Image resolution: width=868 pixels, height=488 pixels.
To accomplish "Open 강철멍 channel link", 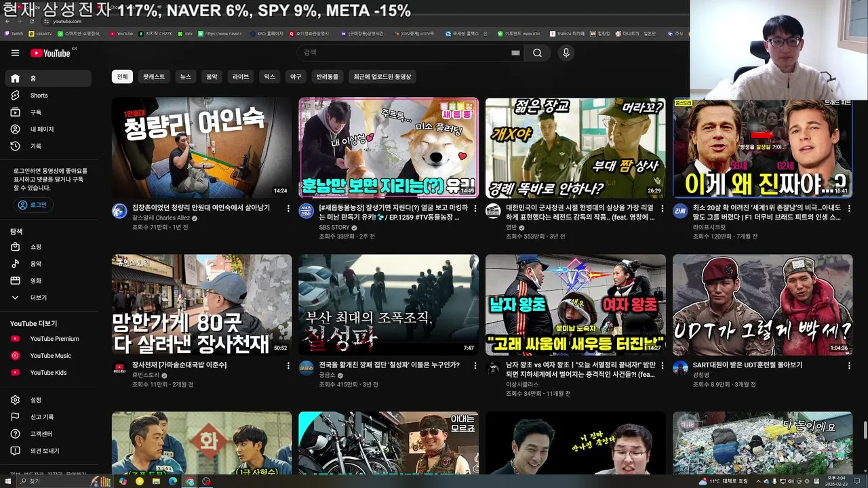I will 701,375.
